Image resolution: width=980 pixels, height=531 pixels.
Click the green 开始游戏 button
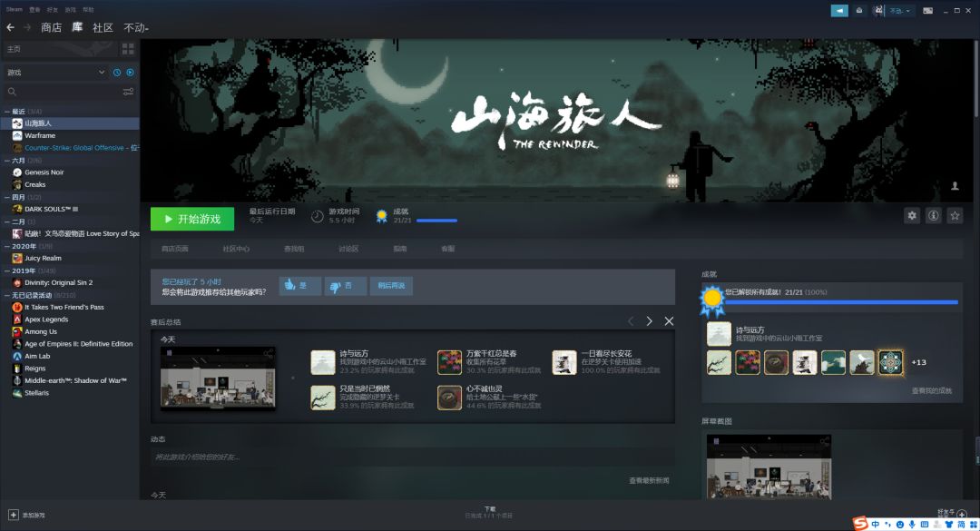point(192,219)
